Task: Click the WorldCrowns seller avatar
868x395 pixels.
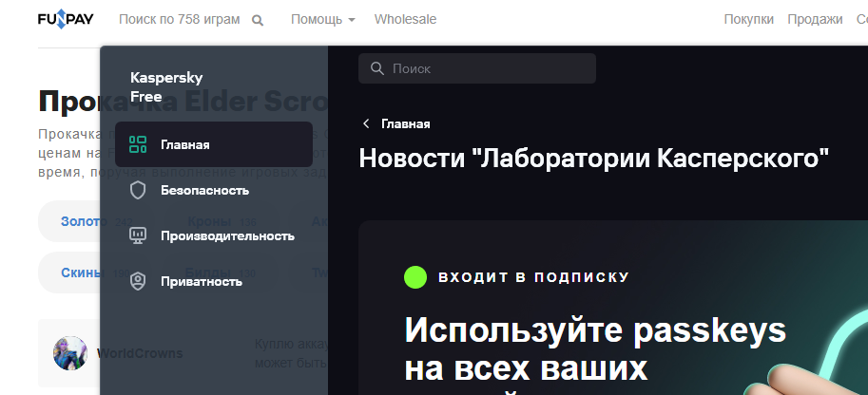Action: 70,353
